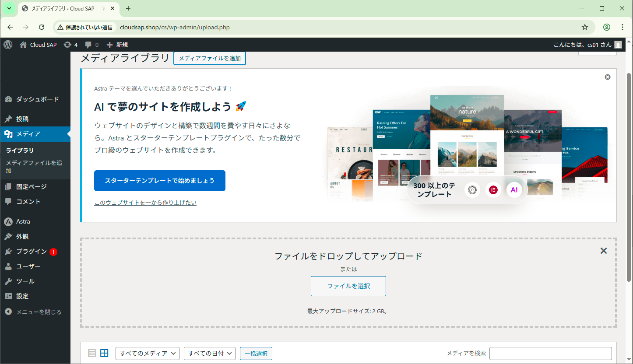
Task: Click the AI icon on template badge
Action: 514,190
